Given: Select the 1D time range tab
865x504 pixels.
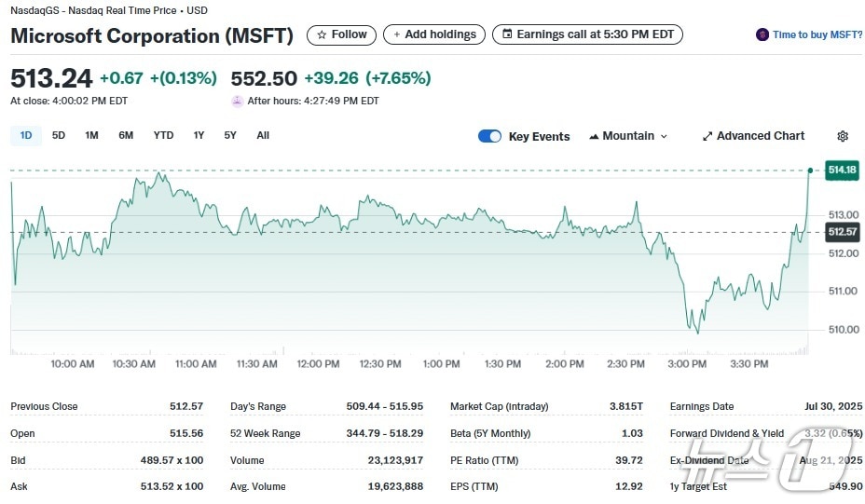Looking at the screenshot, I should coord(26,135).
